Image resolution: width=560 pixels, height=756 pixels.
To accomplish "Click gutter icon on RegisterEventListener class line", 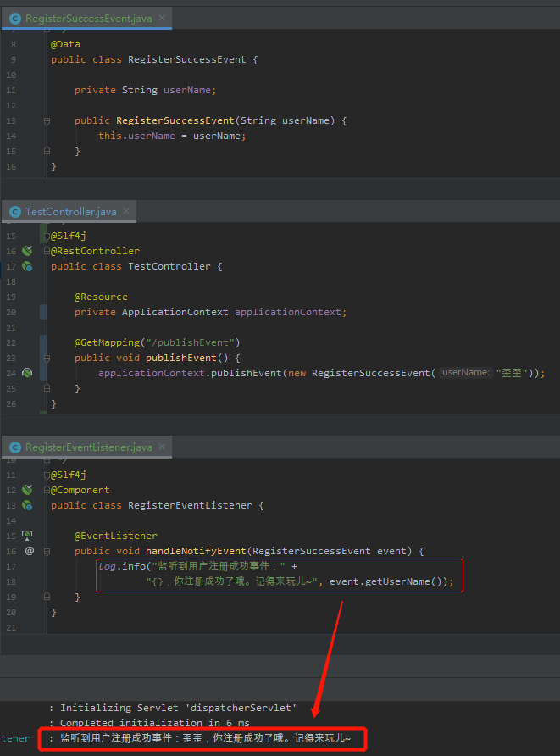I will point(27,505).
